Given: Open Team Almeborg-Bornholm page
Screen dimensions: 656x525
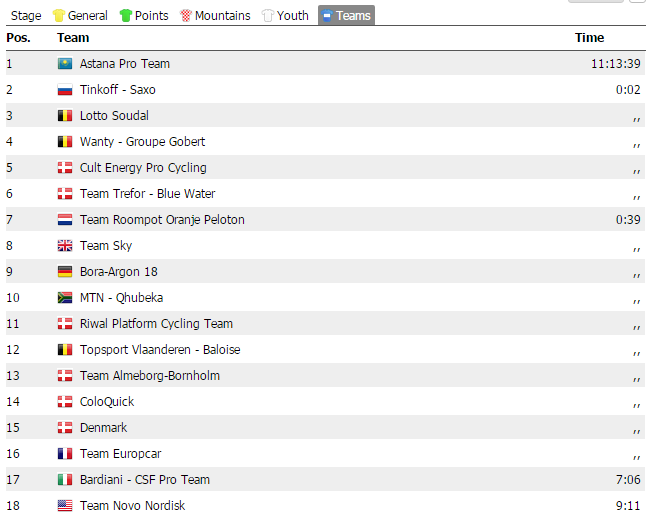Looking at the screenshot, I should point(150,376).
